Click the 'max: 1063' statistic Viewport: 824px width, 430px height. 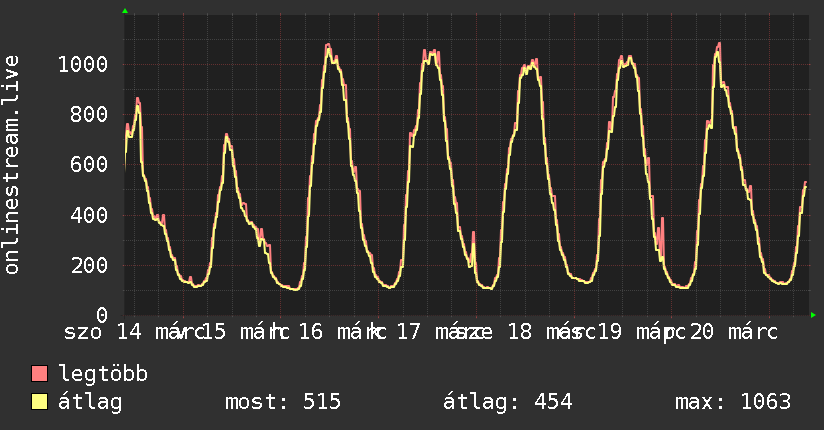(733, 402)
